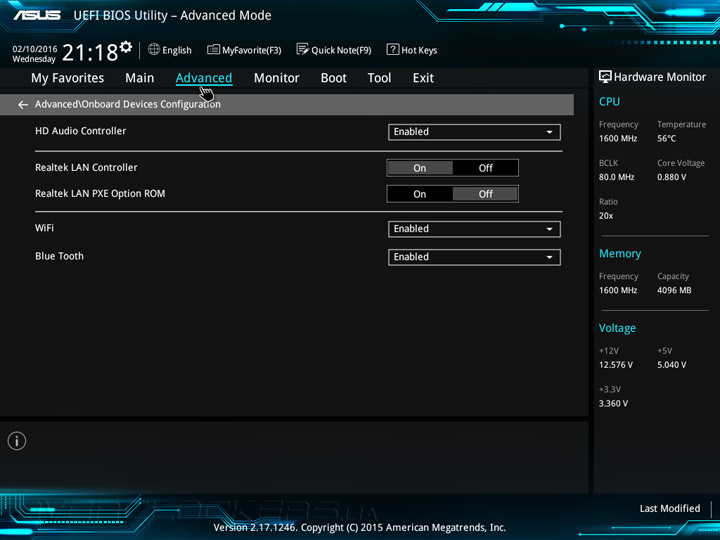This screenshot has height=540, width=720.
Task: Switch to the Main tab
Action: (140, 78)
